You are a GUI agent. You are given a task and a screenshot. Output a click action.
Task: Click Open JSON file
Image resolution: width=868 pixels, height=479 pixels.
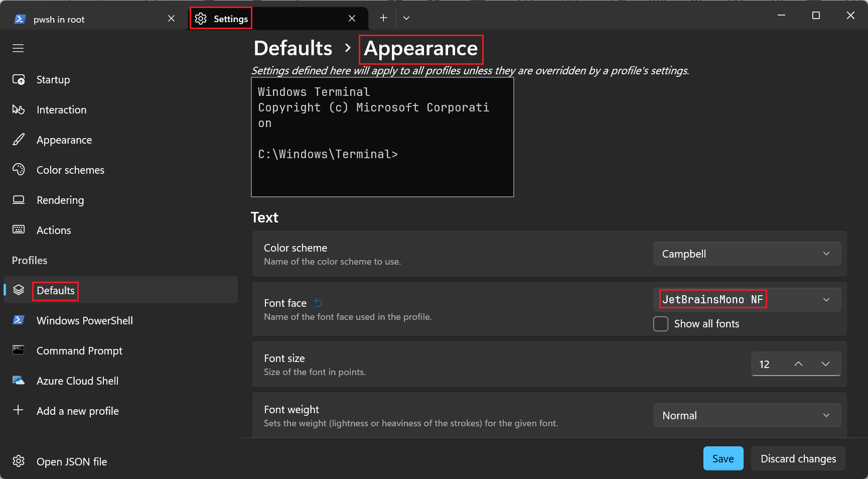(x=120, y=461)
